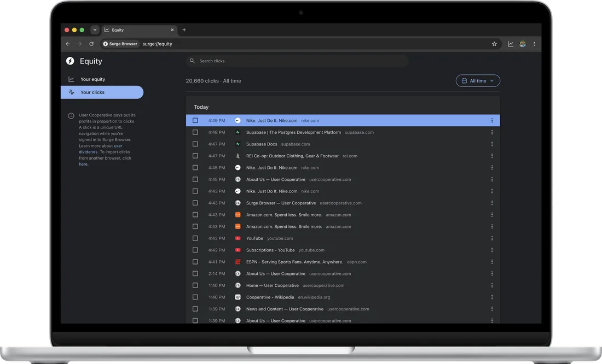Click the rei.com domain text
Viewport: 602px width, 364px height.
coord(350,156)
